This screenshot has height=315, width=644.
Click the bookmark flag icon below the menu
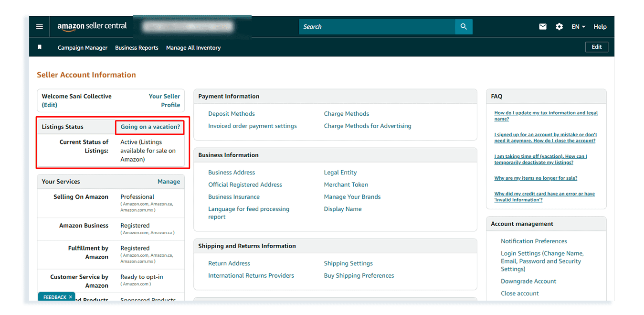40,47
